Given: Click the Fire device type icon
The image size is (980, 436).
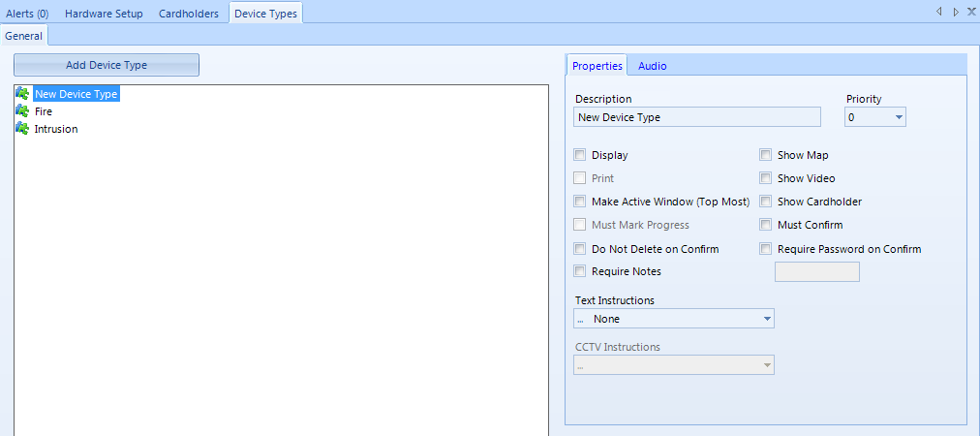Looking at the screenshot, I should pos(22,111).
